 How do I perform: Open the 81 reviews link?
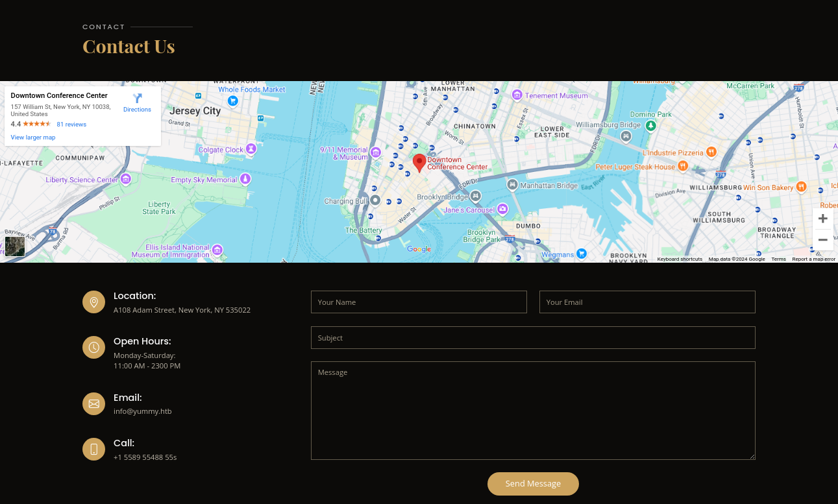click(x=71, y=124)
